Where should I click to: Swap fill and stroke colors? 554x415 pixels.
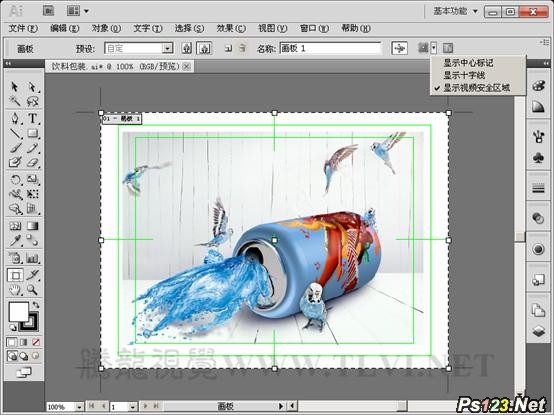[x=36, y=305]
